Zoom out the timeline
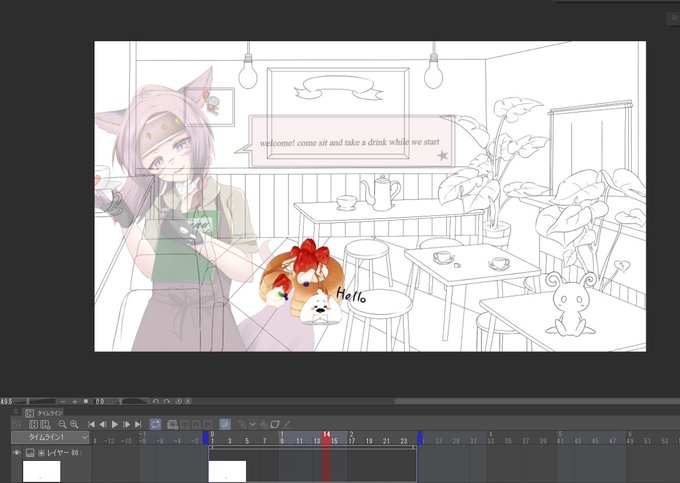 62,424
